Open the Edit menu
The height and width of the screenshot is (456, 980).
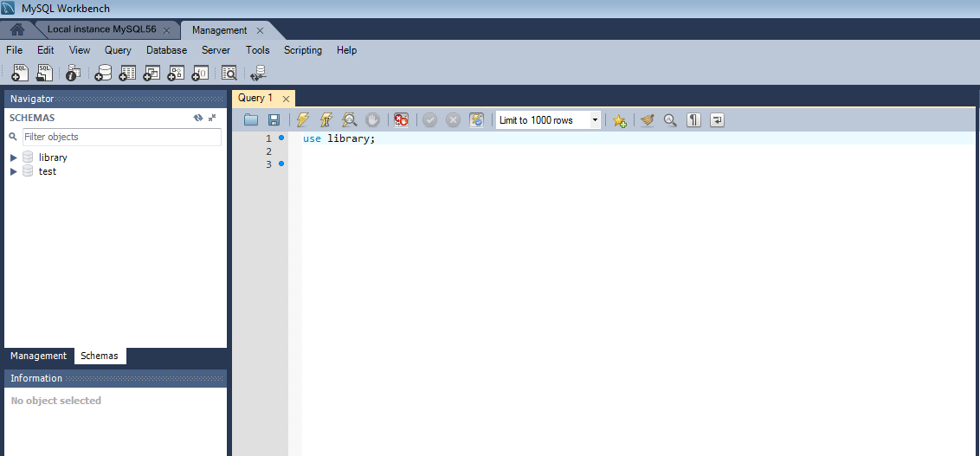[46, 50]
